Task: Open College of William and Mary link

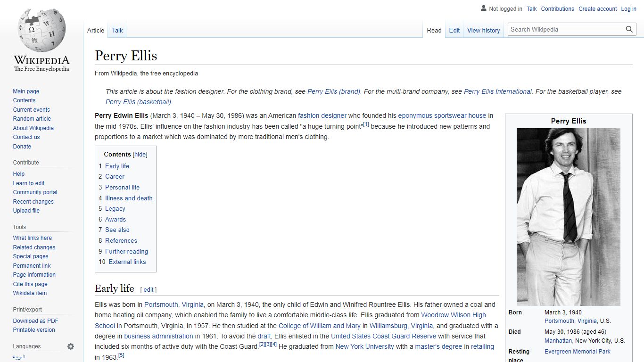Action: [x=319, y=326]
